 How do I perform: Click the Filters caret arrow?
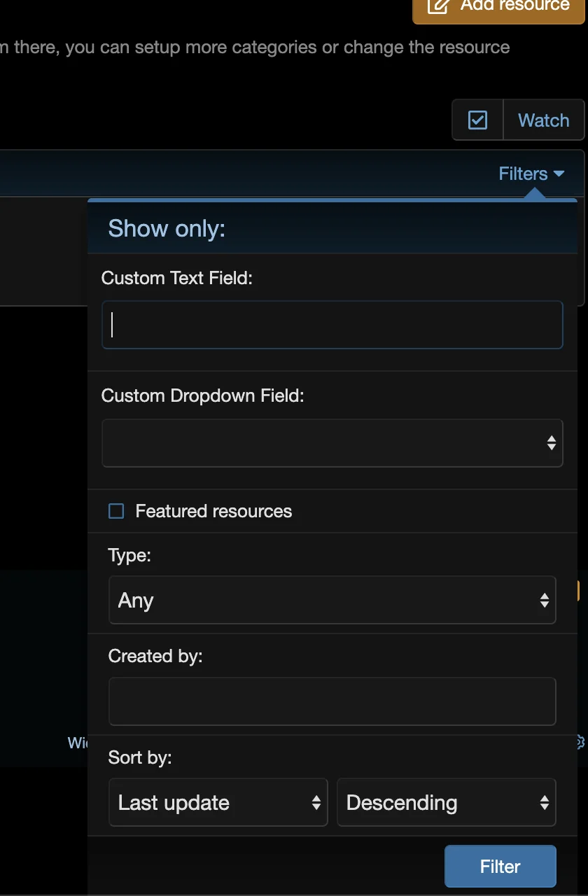click(x=559, y=174)
